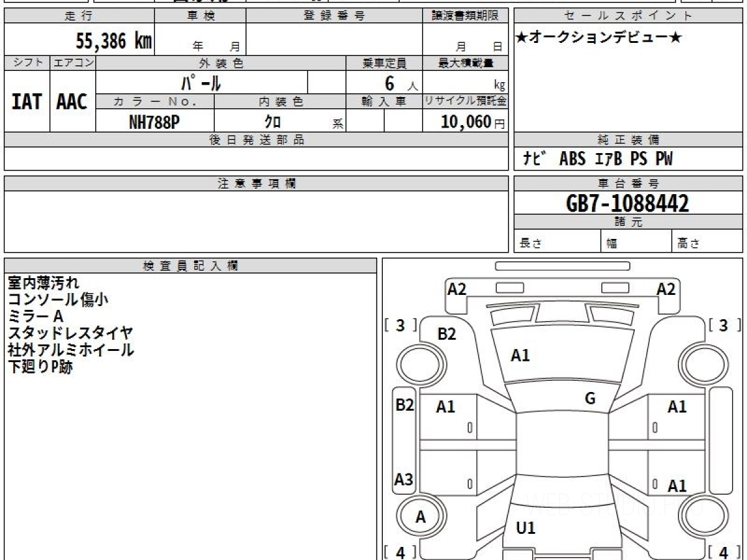
Task: Click the A2 mark at the left bumper corner
Action: tap(457, 289)
